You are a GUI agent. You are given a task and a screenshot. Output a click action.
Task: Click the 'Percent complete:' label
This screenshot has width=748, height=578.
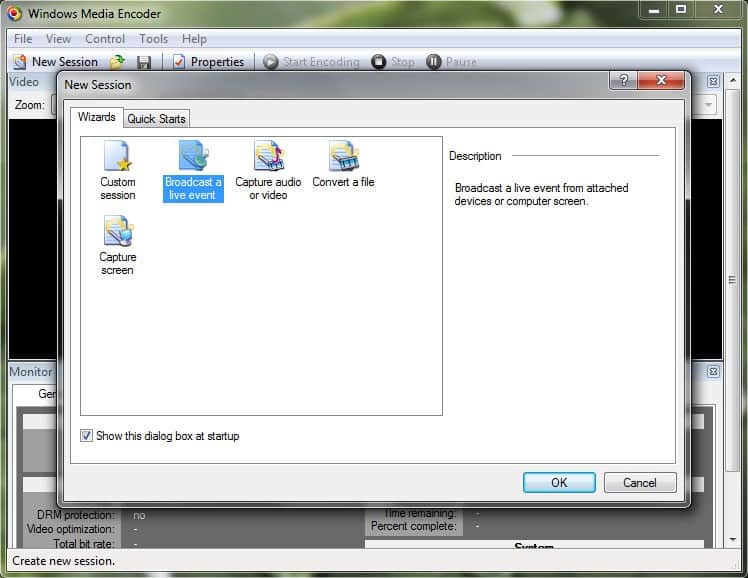(x=413, y=526)
